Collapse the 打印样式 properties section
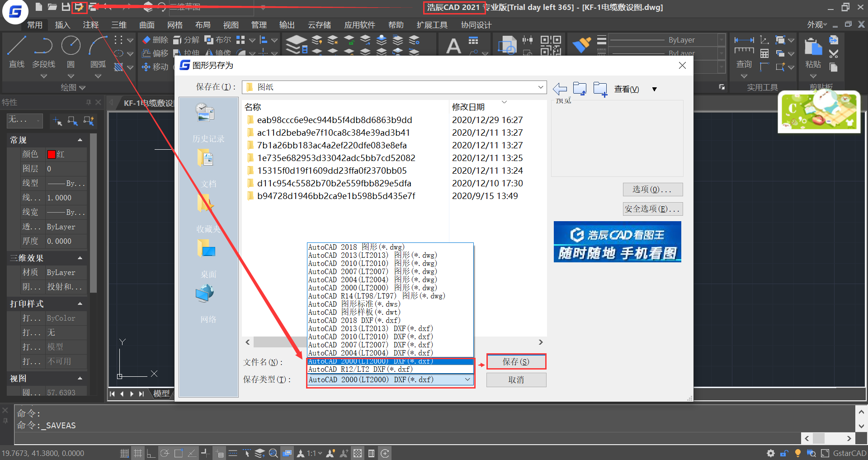The image size is (868, 460). pos(80,304)
